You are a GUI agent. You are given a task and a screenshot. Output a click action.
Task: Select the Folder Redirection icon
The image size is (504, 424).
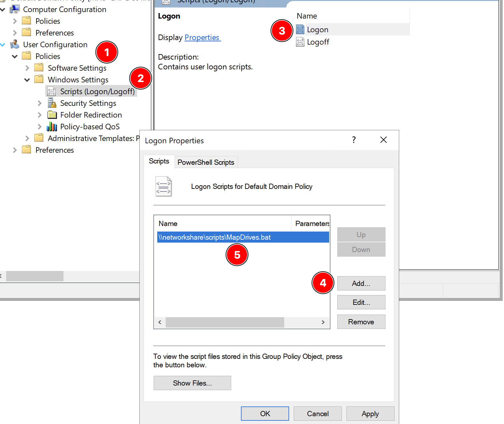pos(52,115)
